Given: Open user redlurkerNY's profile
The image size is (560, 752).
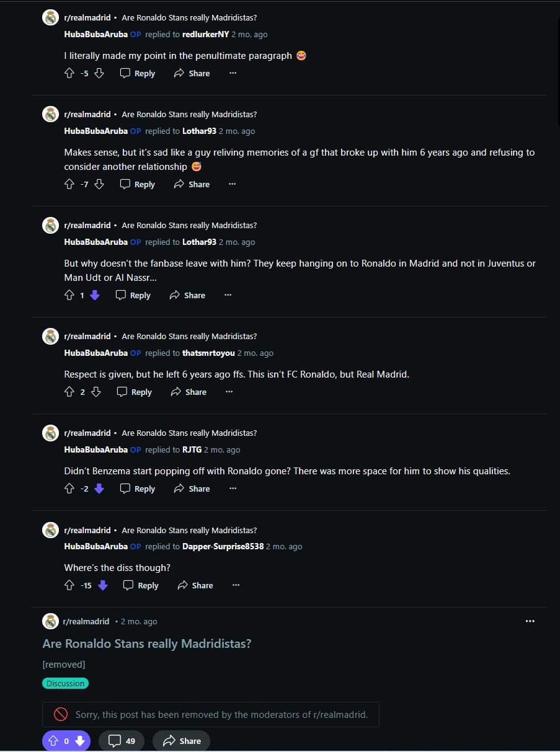Looking at the screenshot, I should [x=205, y=35].
